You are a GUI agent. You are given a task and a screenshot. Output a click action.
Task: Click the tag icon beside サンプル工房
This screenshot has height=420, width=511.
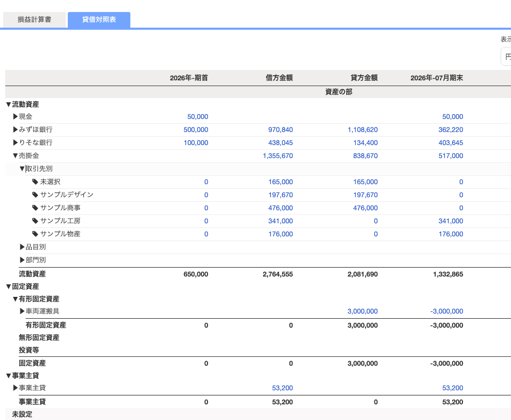coord(35,221)
